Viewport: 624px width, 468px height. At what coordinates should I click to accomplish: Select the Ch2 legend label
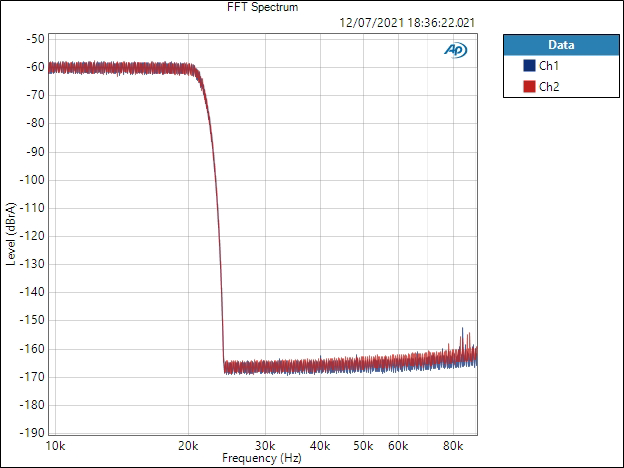click(549, 86)
